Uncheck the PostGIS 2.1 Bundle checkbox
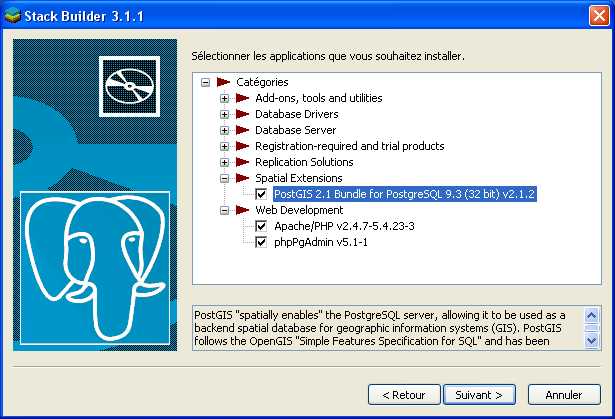The width and height of the screenshot is (615, 419). [x=261, y=194]
